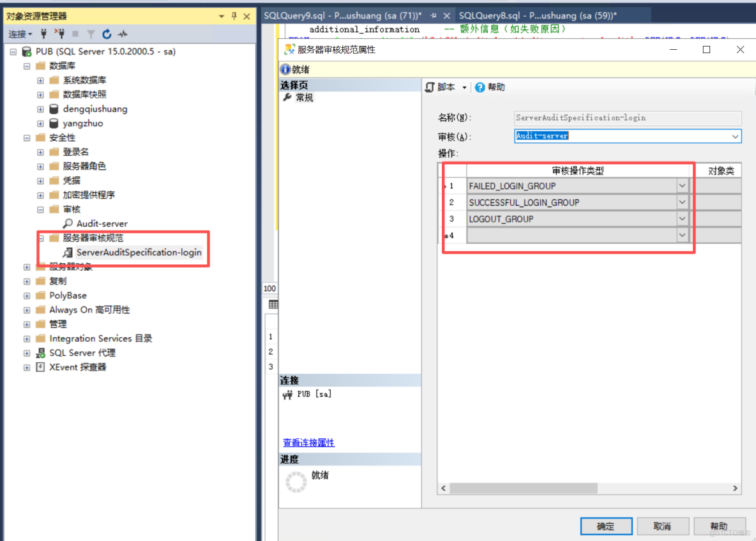The width and height of the screenshot is (756, 541).
Task: Open the Audit-server dropdown list
Action: coord(735,136)
